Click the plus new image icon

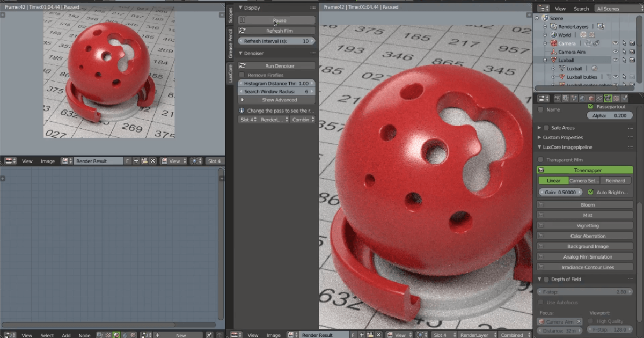(x=136, y=161)
